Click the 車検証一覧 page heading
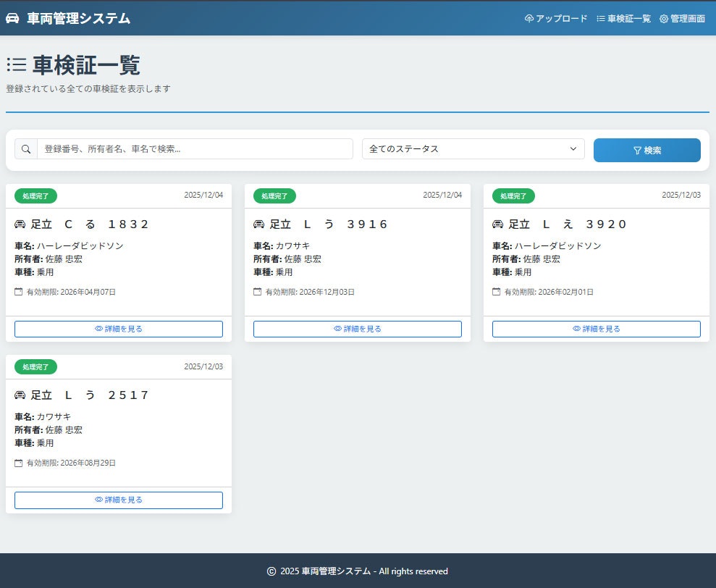The width and height of the screenshot is (716, 588). point(86,65)
